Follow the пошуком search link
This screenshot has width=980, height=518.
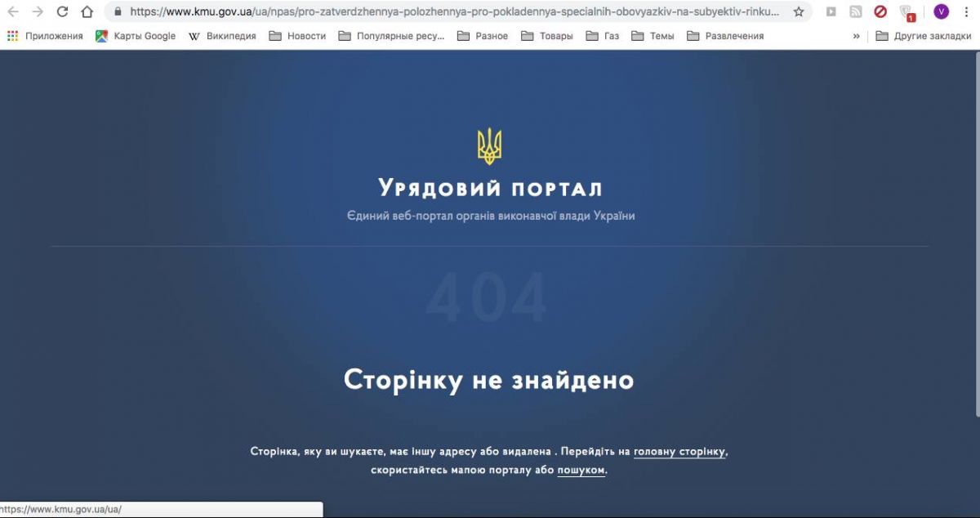click(x=581, y=471)
